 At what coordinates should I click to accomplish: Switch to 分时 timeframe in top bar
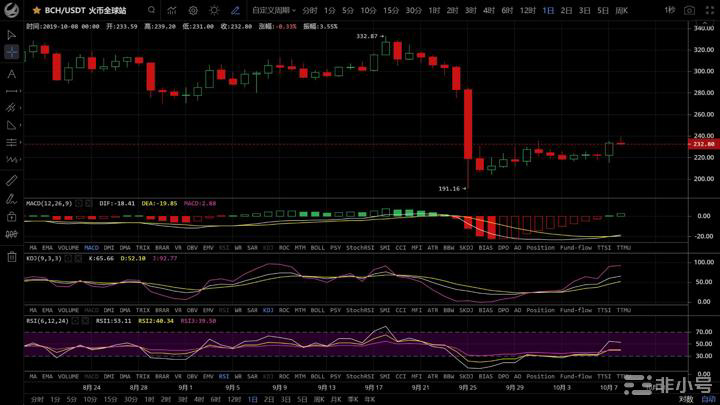click(x=310, y=10)
